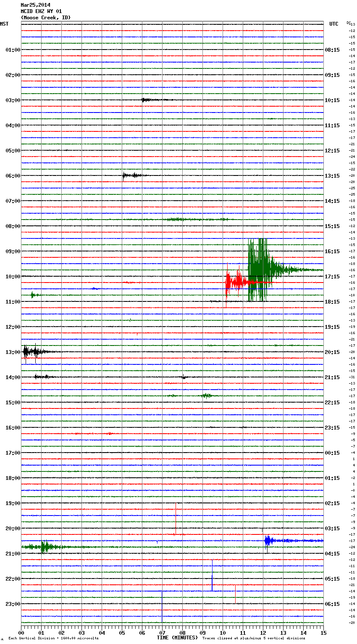Click minute tick label 00
This screenshot has height=644, width=357.
pos(21,633)
